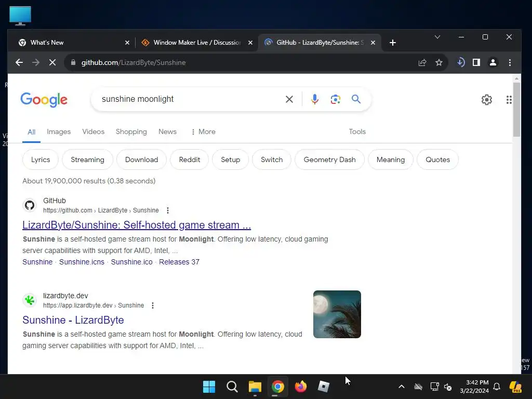Open the Roblox taskbar icon
Viewport: 532px width, 399px height.
click(x=323, y=387)
